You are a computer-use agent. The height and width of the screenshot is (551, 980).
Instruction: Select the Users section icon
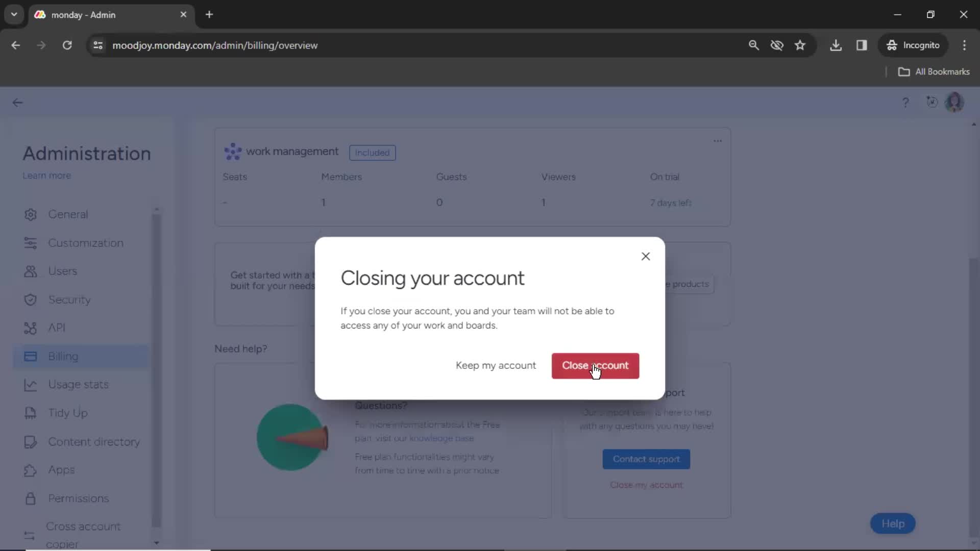coord(30,270)
